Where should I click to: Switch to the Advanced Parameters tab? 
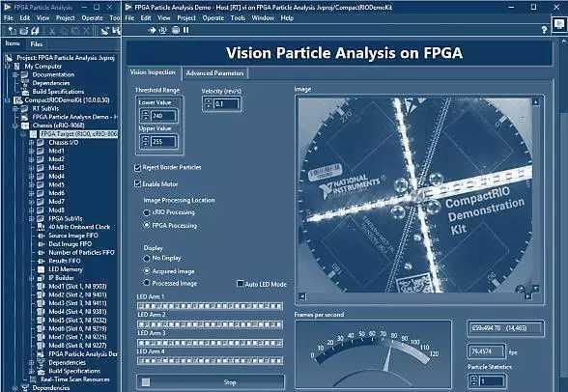coord(214,73)
